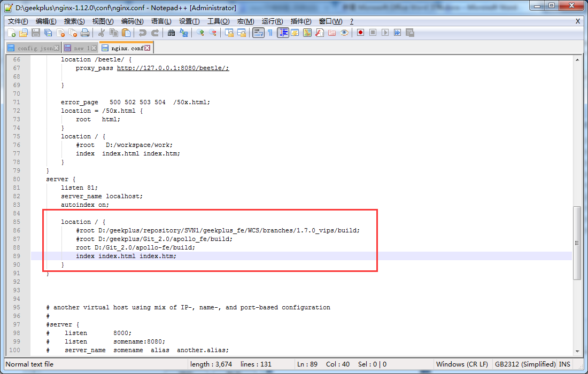
Task: Click the Zoom In magnifier icon
Action: click(200, 33)
